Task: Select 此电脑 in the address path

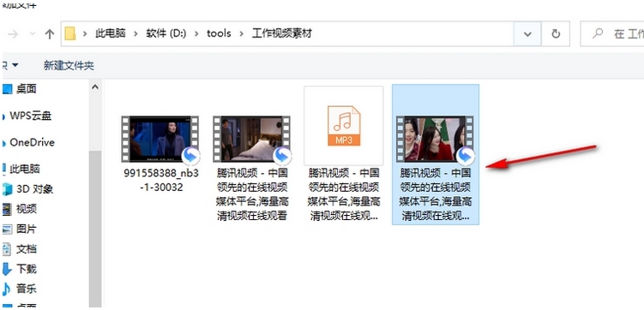Action: (x=111, y=33)
